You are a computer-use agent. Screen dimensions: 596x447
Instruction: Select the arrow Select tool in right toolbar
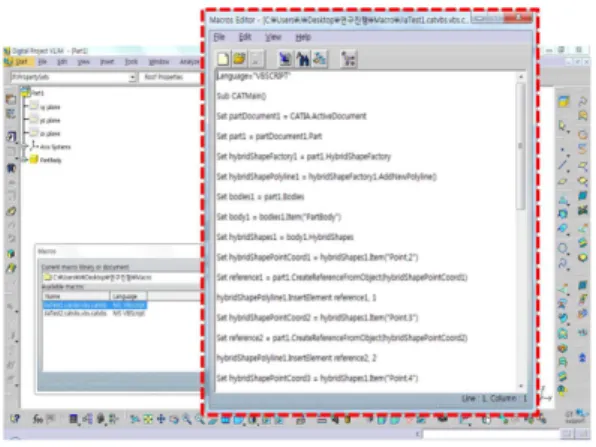click(x=563, y=126)
